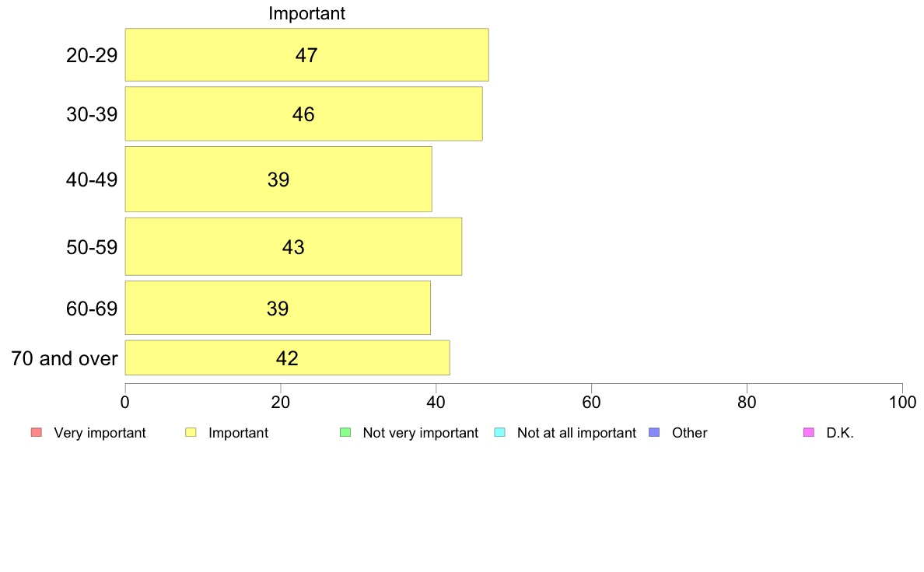Click the Not very important legend text
Screen dimensions: 924x572
click(421, 433)
